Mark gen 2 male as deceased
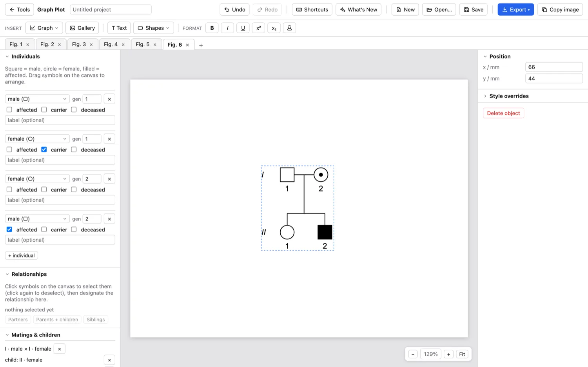 click(74, 230)
